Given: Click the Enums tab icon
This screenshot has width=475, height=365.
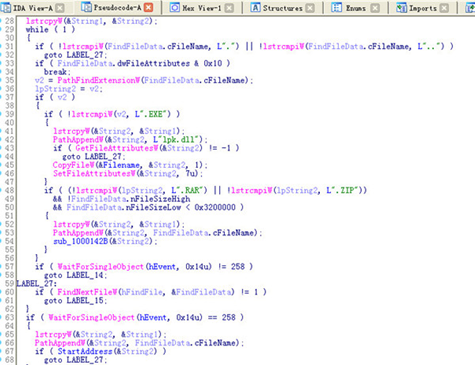Looking at the screenshot, I should (336, 7).
